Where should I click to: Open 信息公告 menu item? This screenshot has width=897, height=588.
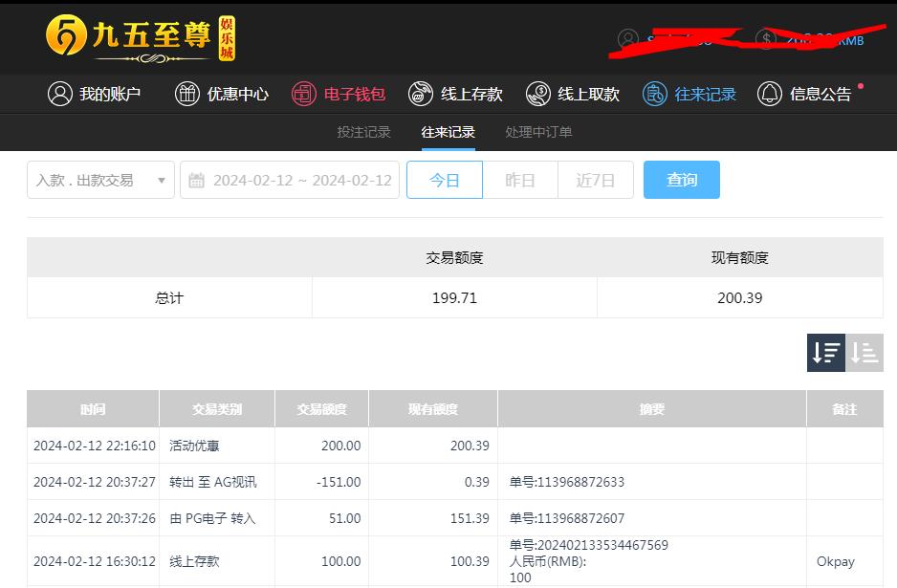804,94
